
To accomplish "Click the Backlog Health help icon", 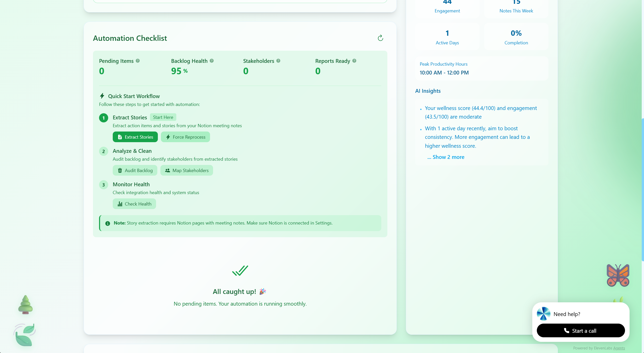I will click(x=212, y=61).
